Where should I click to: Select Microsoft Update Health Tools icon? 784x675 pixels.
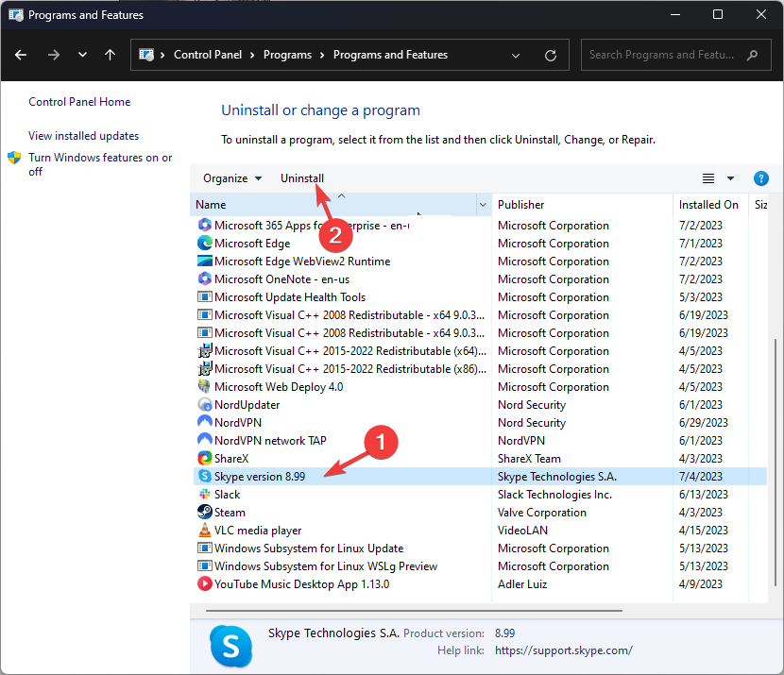pos(204,296)
